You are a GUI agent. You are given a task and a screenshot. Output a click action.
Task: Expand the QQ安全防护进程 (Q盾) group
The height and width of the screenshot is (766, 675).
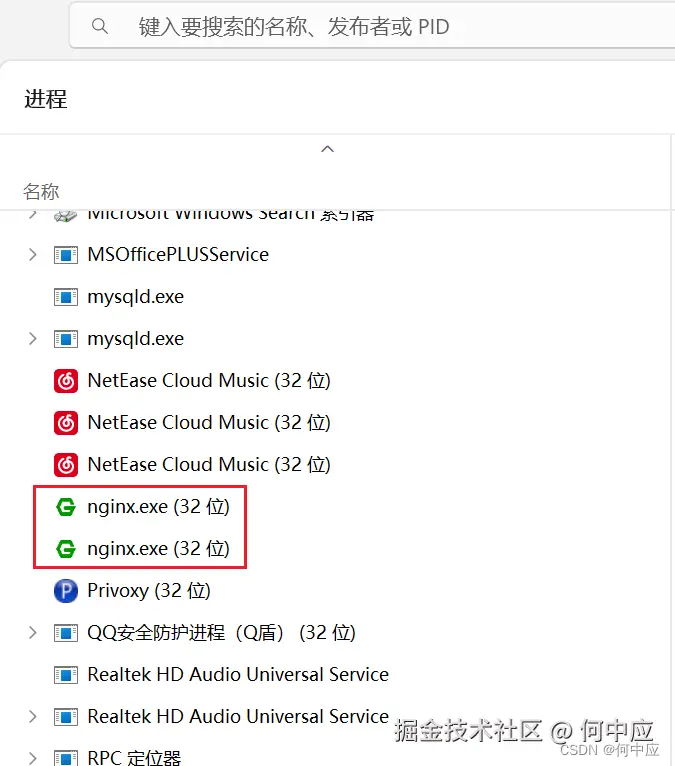33,633
